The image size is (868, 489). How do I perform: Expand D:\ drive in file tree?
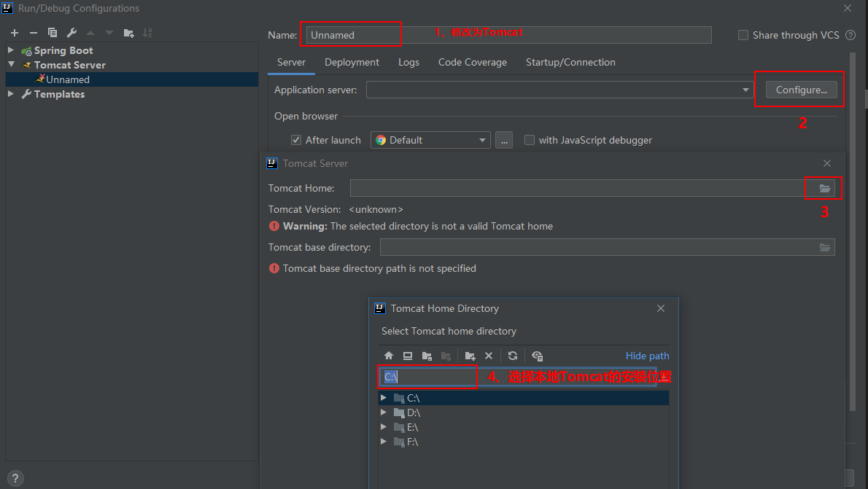coord(383,412)
